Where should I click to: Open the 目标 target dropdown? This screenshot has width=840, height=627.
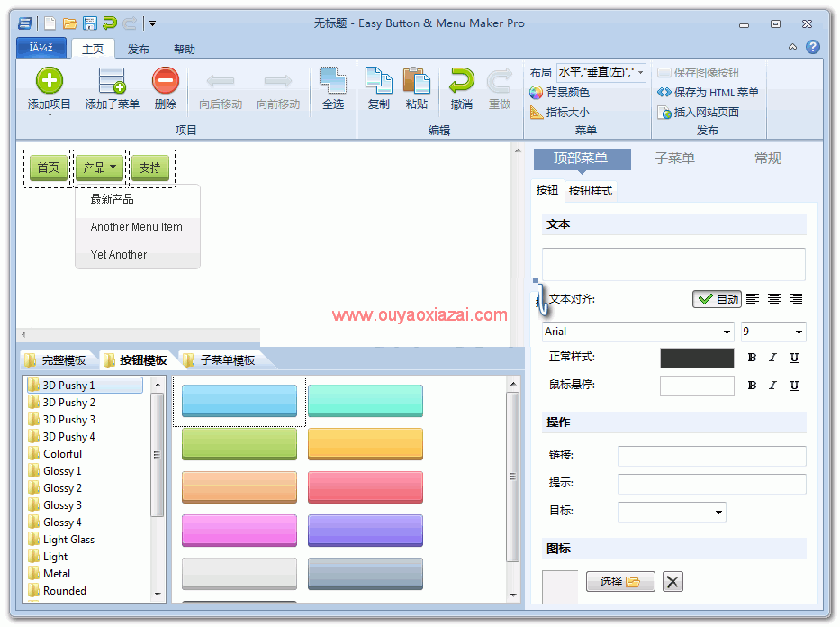pos(718,512)
